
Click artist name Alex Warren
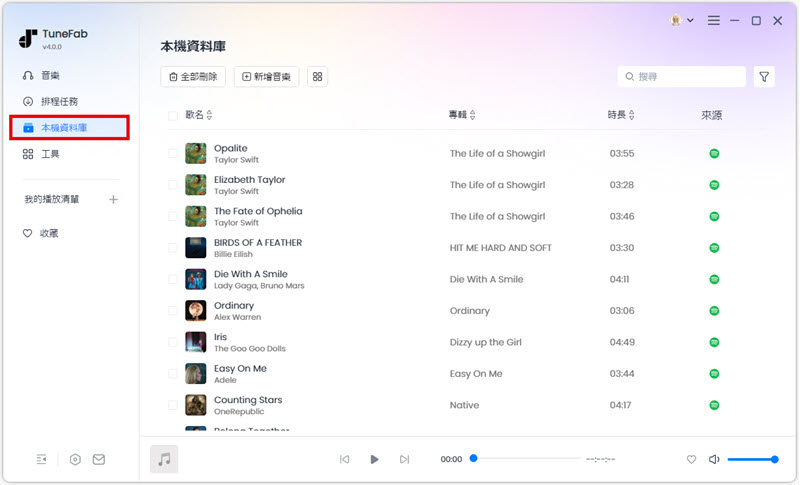[237, 317]
